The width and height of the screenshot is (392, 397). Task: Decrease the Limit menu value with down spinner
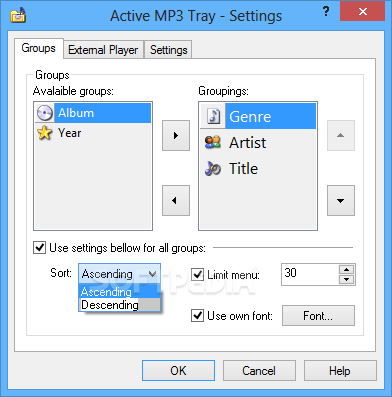347,279
